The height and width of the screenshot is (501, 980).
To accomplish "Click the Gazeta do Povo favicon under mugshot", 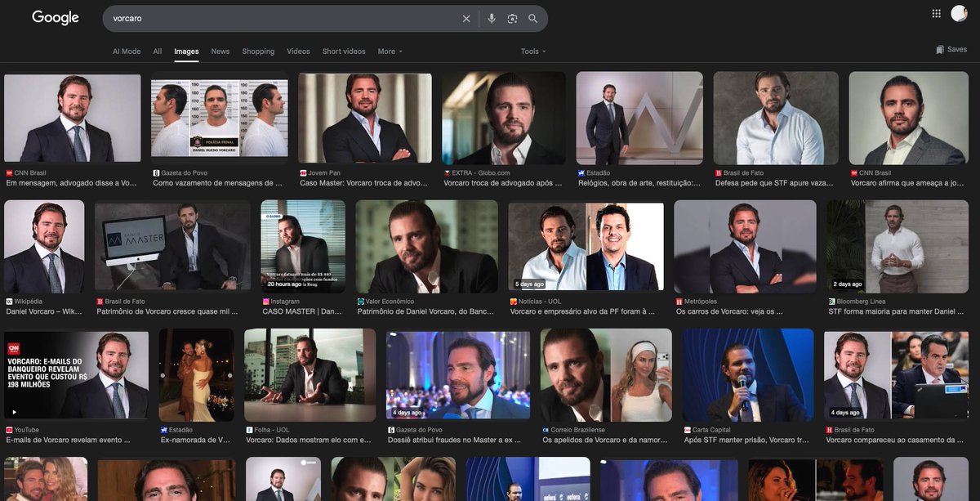I will pyautogui.click(x=156, y=173).
